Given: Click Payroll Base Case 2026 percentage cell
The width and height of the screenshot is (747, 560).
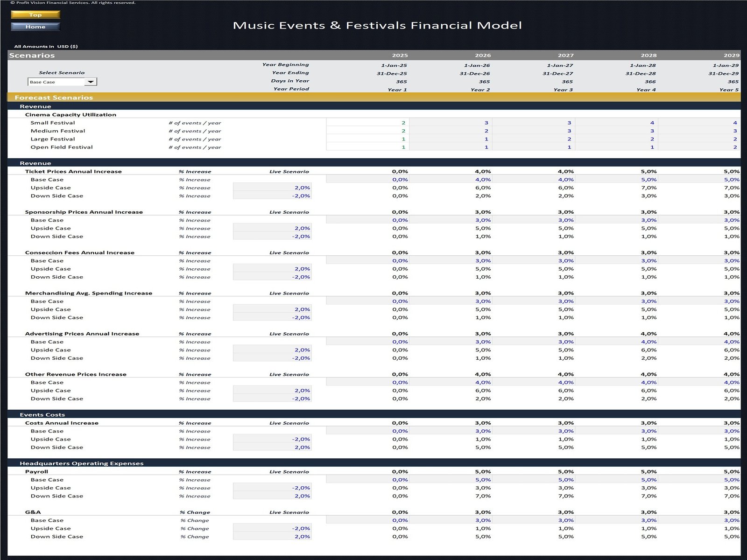Looking at the screenshot, I should tap(450, 480).
